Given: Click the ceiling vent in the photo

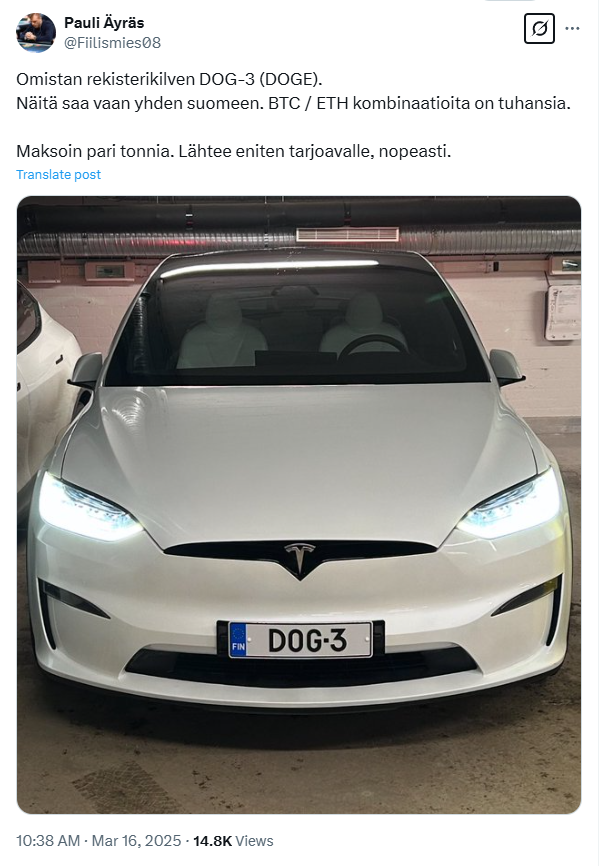Looking at the screenshot, I should (348, 235).
